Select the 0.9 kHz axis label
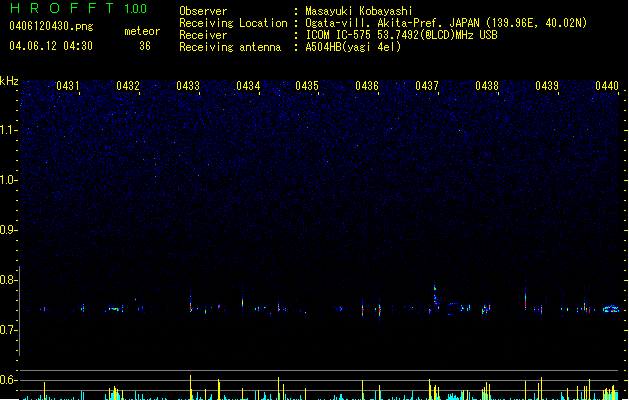The image size is (629, 400). (x=8, y=230)
